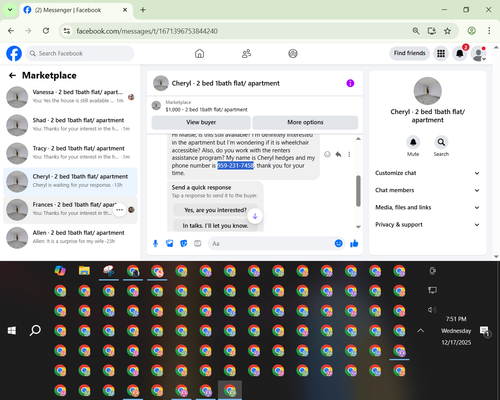The width and height of the screenshot is (500, 400).
Task: Open the Windows notification center icon
Action: pyautogui.click(x=484, y=331)
